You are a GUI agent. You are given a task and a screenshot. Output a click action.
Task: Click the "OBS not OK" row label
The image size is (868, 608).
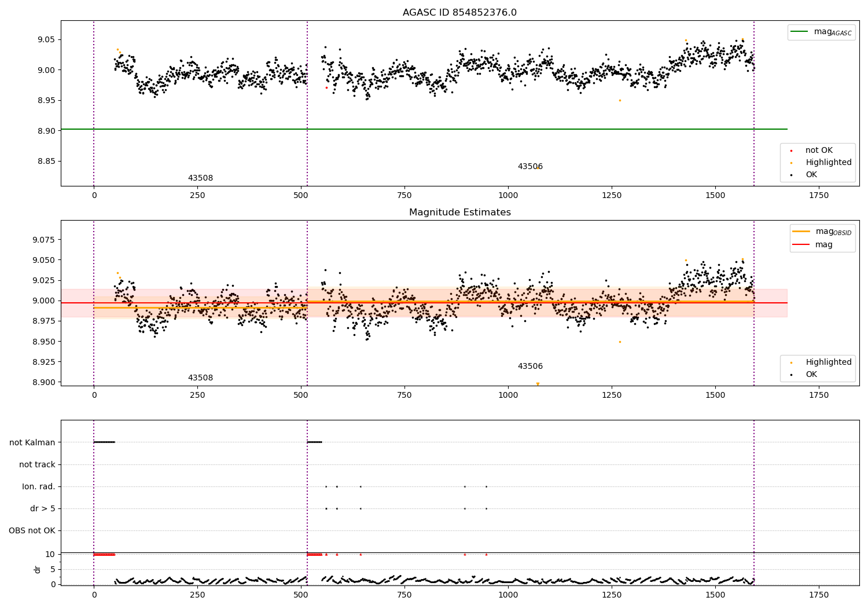click(x=32, y=530)
